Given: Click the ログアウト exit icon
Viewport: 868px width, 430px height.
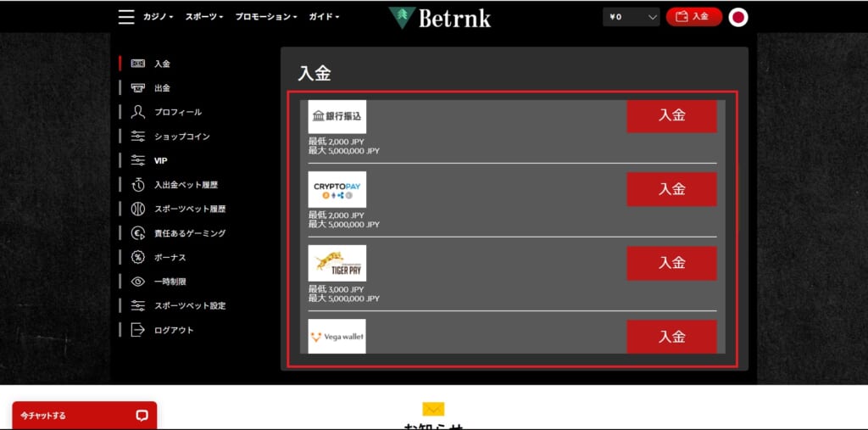Looking at the screenshot, I should (x=138, y=330).
